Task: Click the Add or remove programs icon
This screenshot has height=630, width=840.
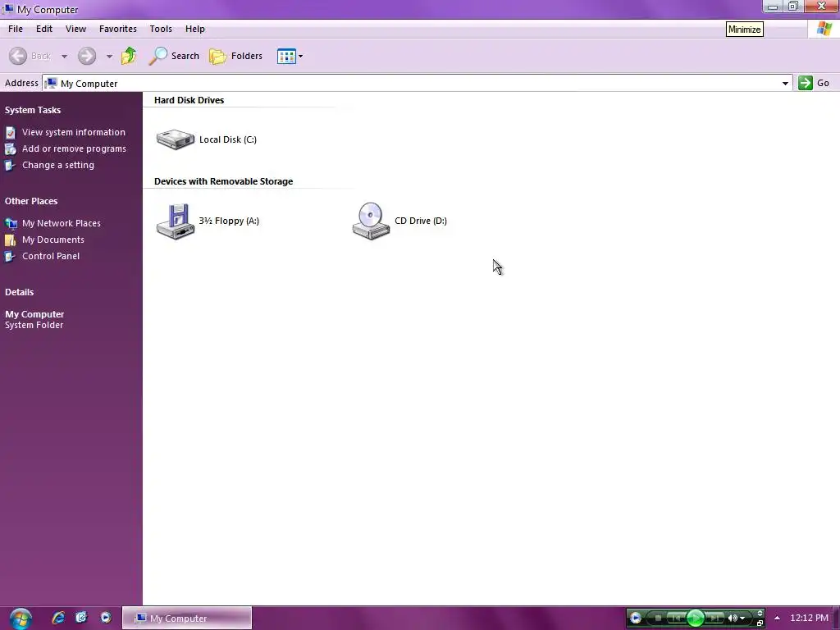Action: coord(10,149)
